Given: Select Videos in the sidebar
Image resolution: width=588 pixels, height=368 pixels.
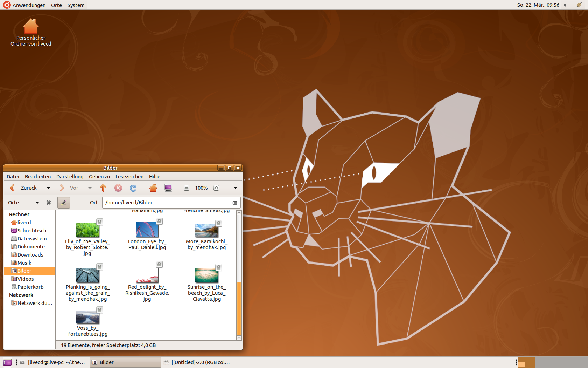Looking at the screenshot, I should coord(30,279).
